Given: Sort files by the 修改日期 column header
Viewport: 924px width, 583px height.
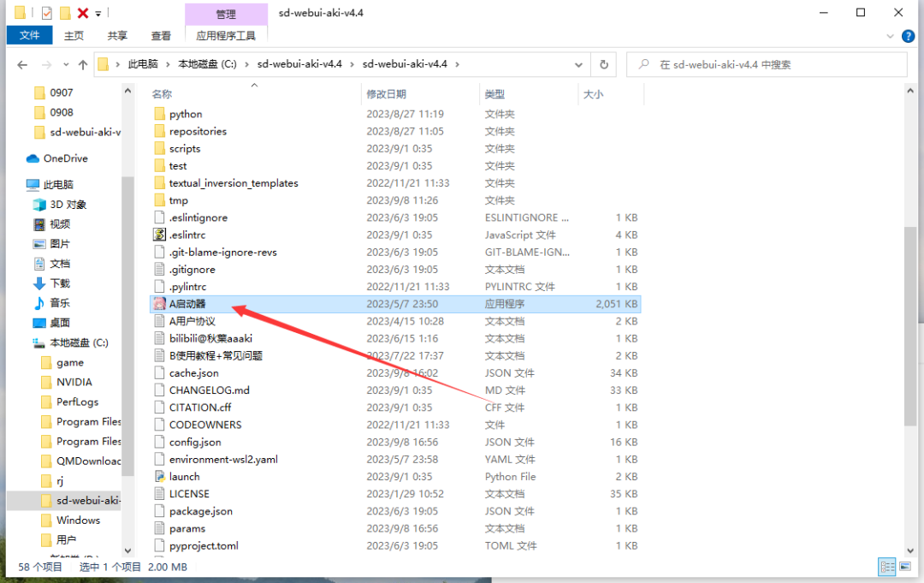Looking at the screenshot, I should pos(386,94).
